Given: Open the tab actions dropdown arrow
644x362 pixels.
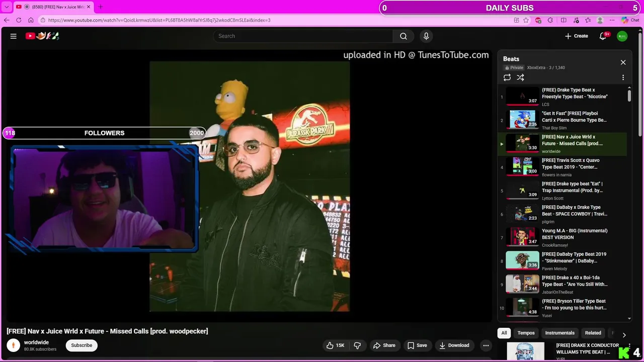Looking at the screenshot, I should (7, 7).
